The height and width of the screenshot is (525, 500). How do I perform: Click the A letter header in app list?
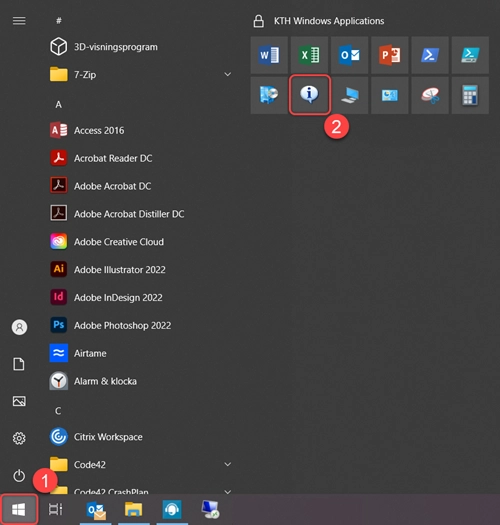pyautogui.click(x=59, y=104)
